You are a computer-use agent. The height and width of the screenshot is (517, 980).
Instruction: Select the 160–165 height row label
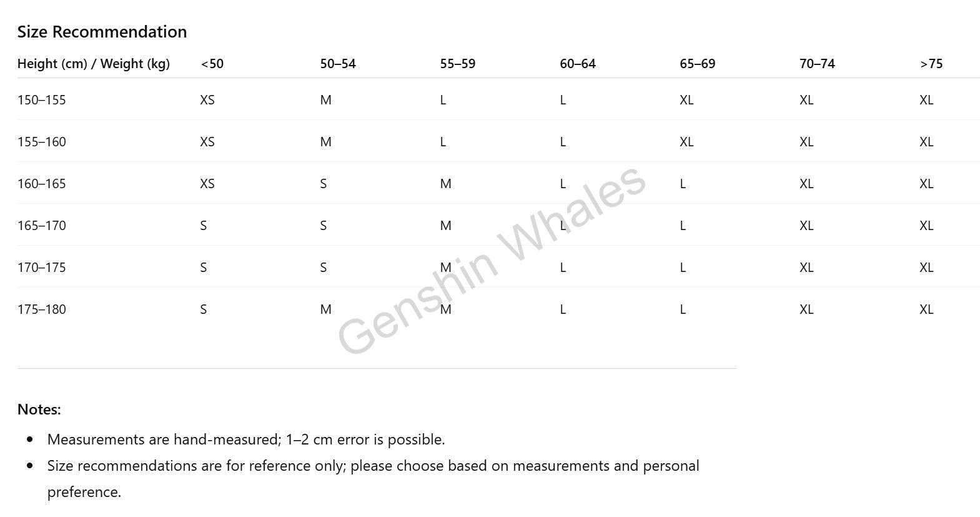[x=42, y=184]
